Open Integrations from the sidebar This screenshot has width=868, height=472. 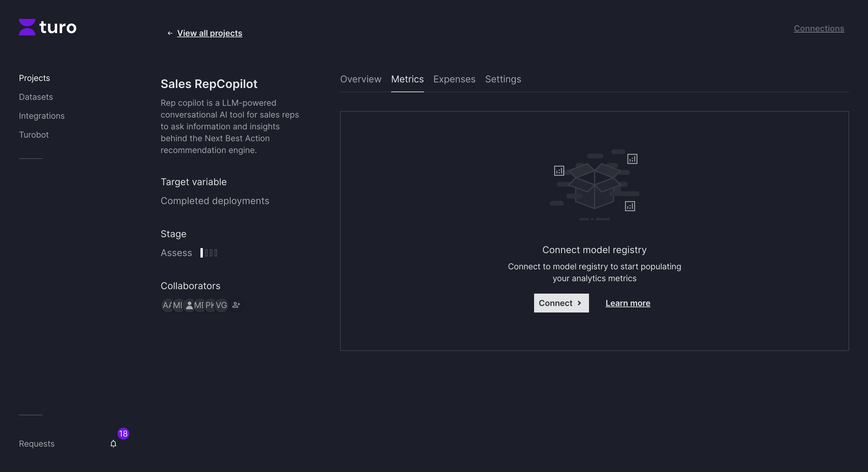click(x=41, y=116)
